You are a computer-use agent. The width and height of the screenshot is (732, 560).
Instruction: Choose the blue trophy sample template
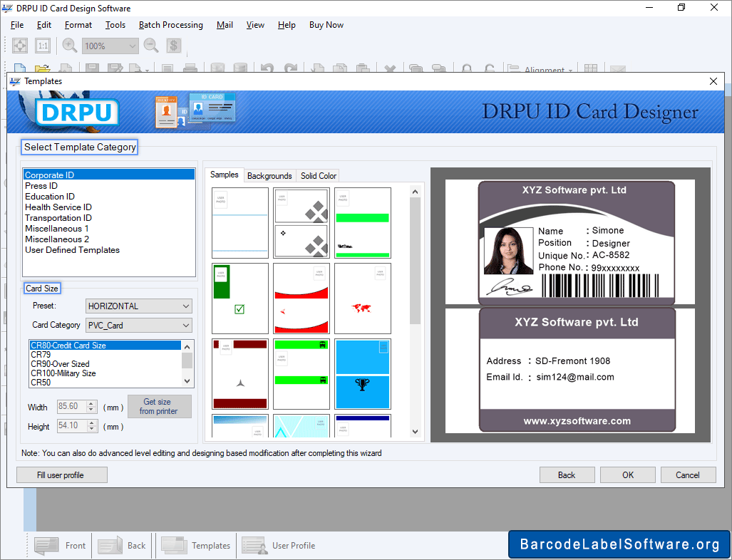click(x=363, y=374)
